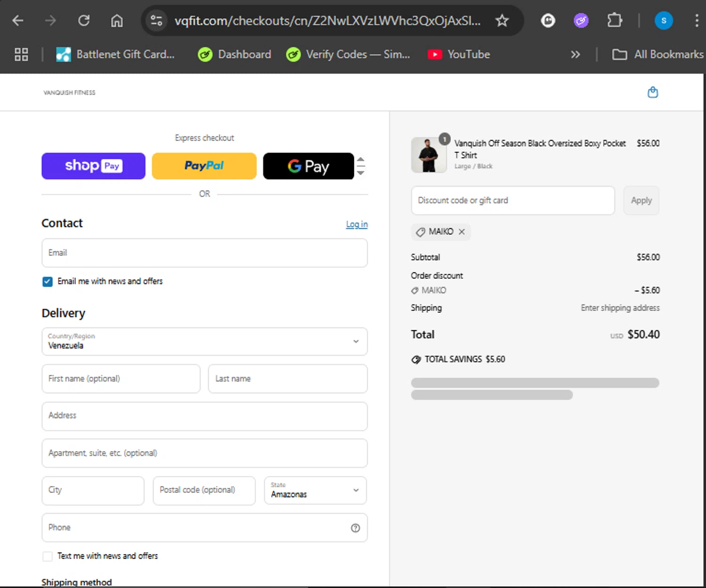
Task: Focus the Last name field
Action: [x=288, y=379]
